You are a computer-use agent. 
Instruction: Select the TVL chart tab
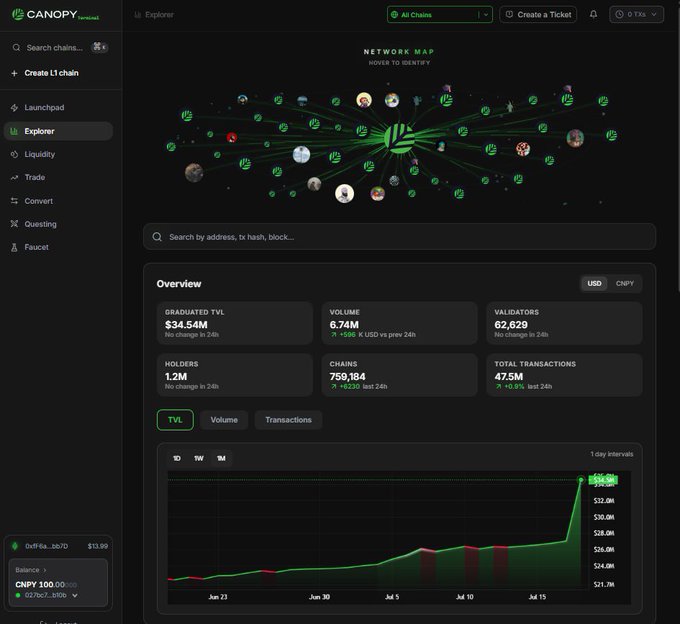coord(175,420)
